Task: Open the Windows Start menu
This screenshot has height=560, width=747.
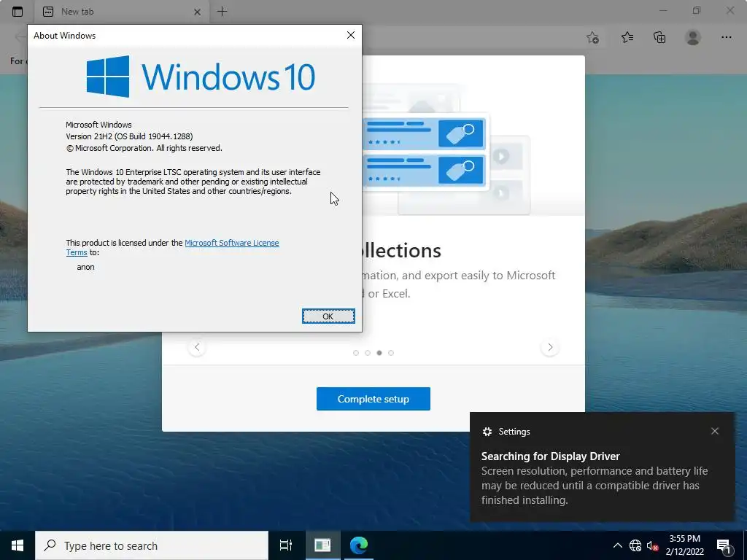Action: point(18,545)
